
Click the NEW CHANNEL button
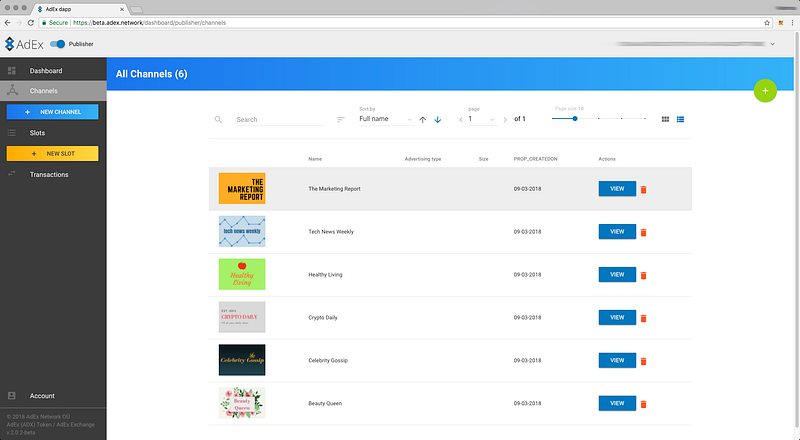click(x=53, y=112)
